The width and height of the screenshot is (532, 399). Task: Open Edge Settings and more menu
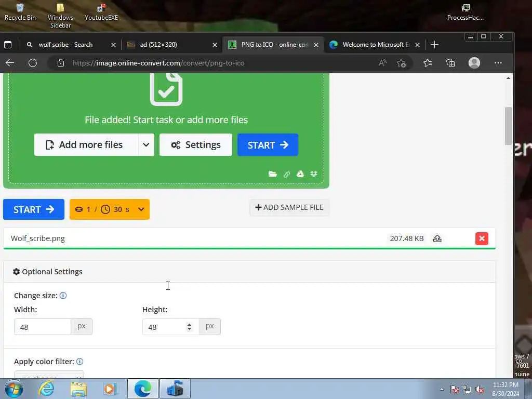coord(498,63)
